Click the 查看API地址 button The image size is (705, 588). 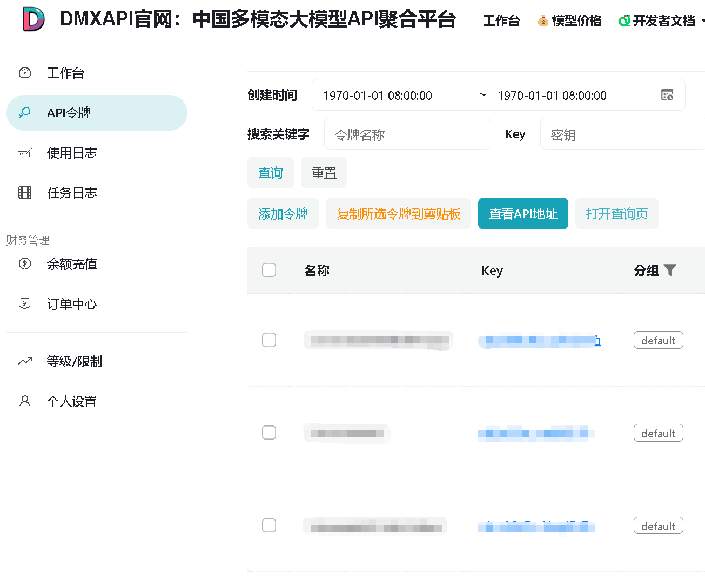[x=523, y=214]
